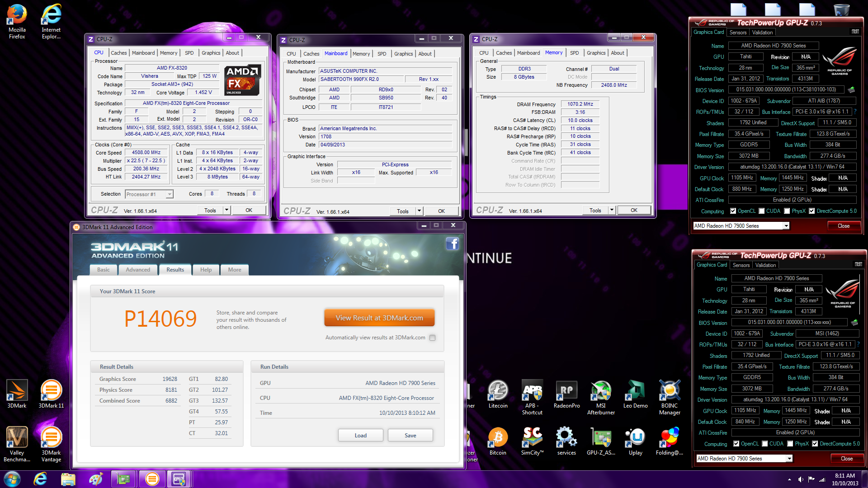Launch RadeonPro desktop icon

click(566, 393)
